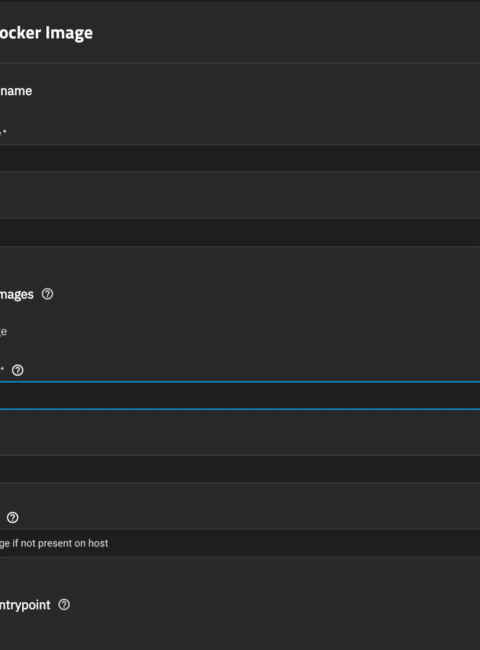Focus the blue-outlined active input field
Viewport: 480px width, 650px height.
click(x=240, y=395)
